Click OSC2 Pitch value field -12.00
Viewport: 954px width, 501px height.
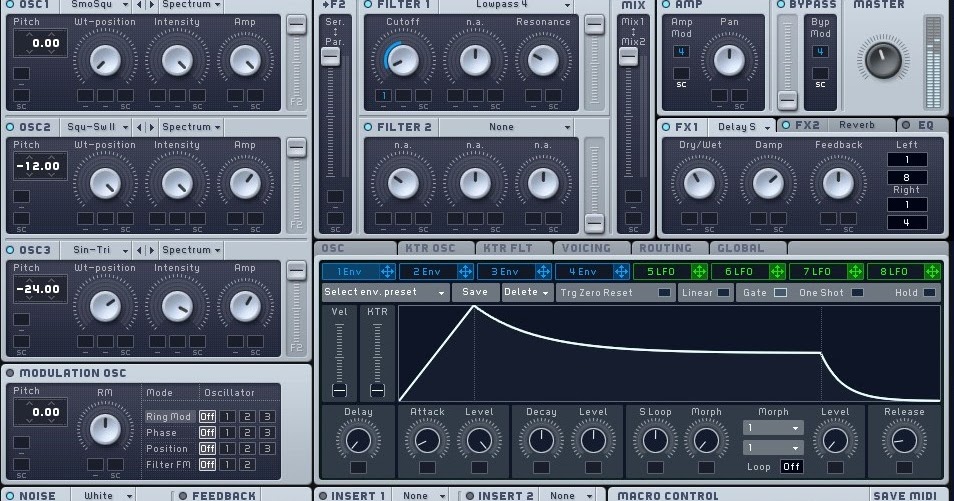(x=38, y=166)
